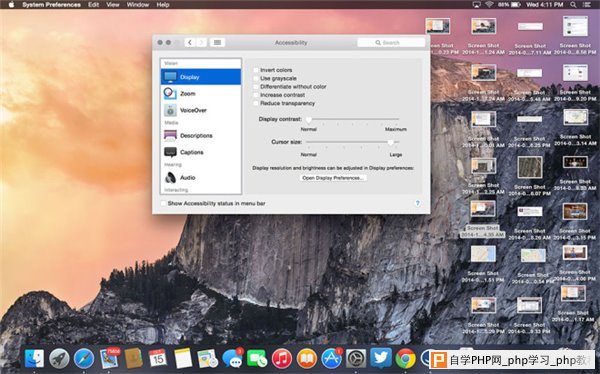Check Show Accessibility status in menu bar
Screen dimensions: 600x374
point(163,203)
